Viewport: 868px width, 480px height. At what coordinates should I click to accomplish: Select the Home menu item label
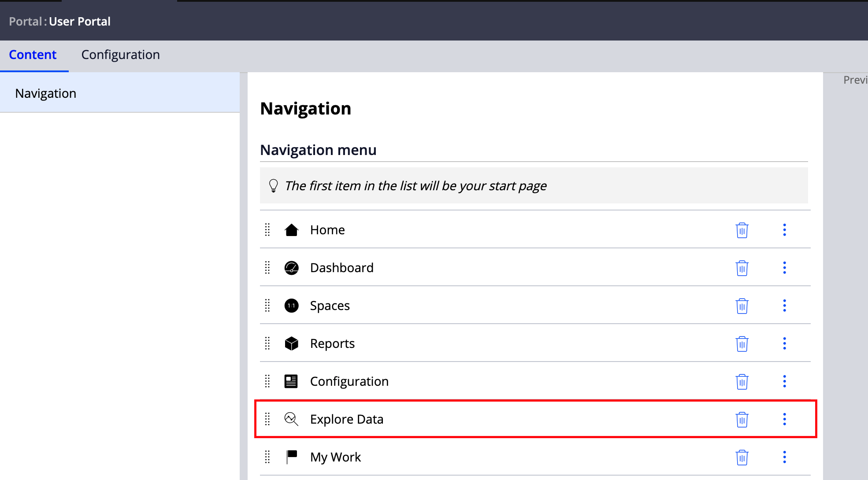click(327, 230)
